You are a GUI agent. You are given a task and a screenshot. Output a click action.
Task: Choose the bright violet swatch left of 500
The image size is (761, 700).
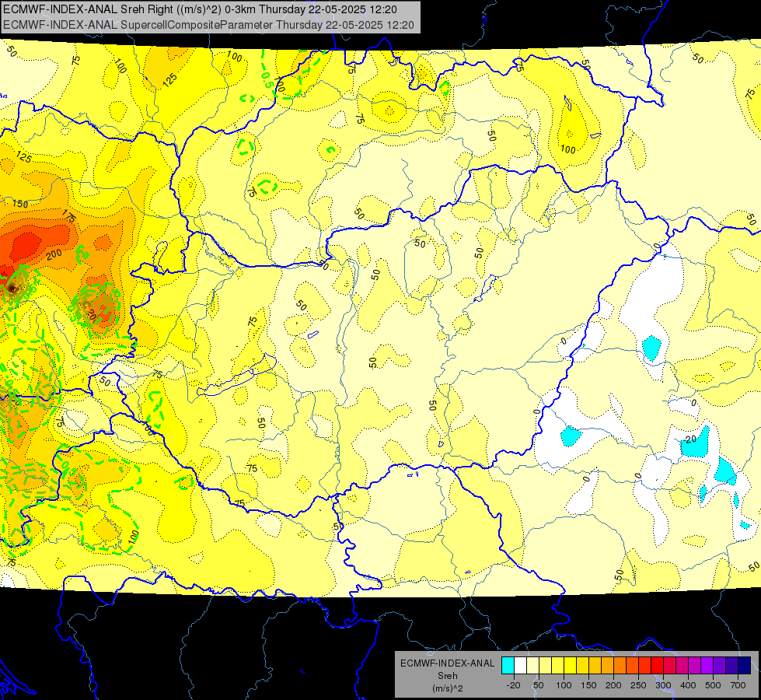point(707,665)
